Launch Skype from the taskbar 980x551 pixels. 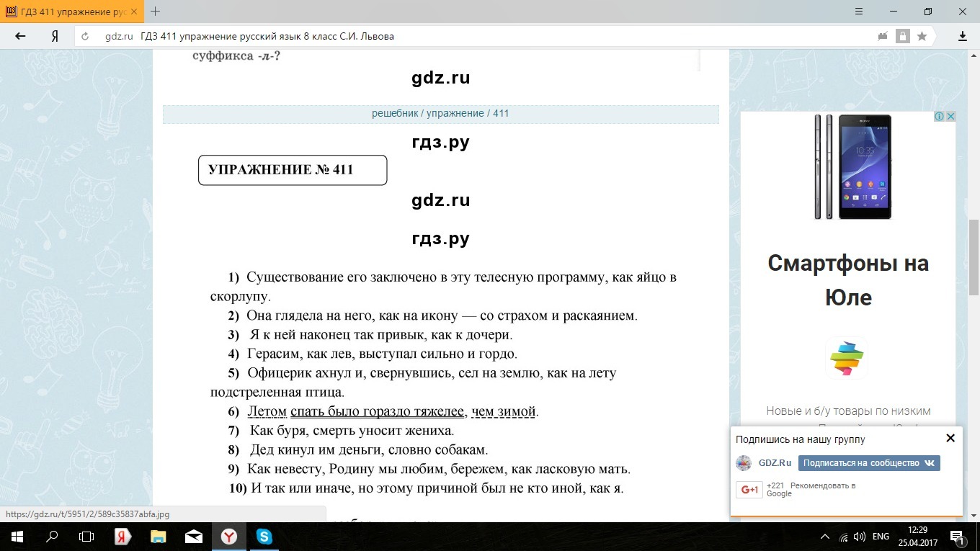click(264, 537)
